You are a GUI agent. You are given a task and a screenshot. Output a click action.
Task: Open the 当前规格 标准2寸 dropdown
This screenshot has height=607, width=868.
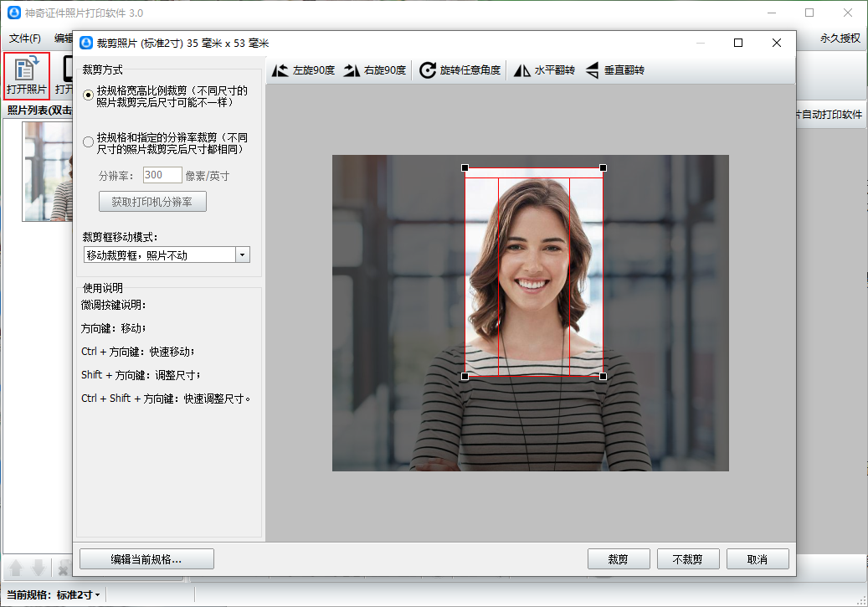(x=79, y=595)
